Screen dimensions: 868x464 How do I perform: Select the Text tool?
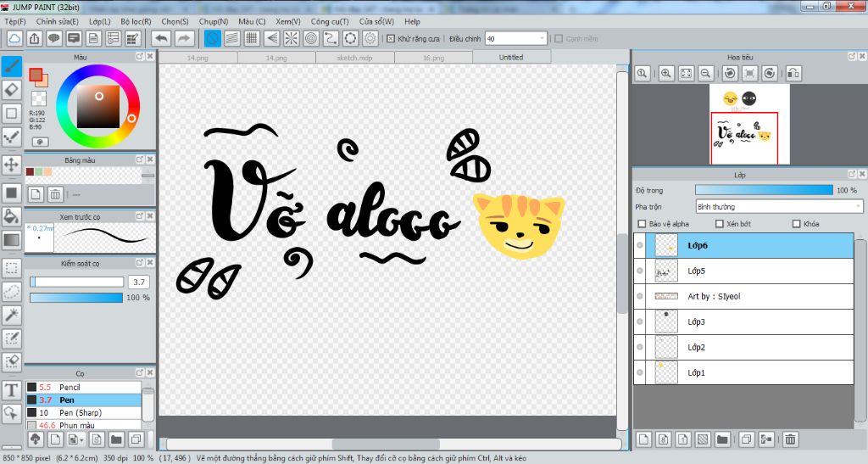(x=12, y=390)
